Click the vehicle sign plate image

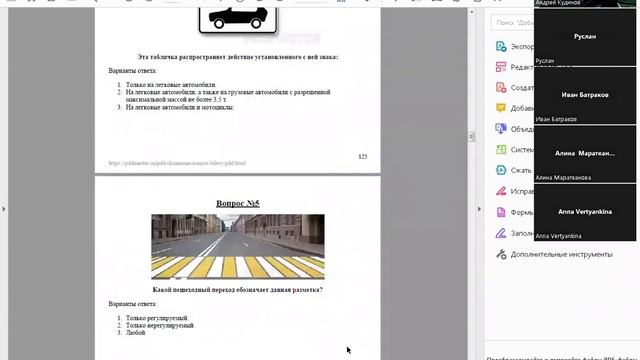238,19
